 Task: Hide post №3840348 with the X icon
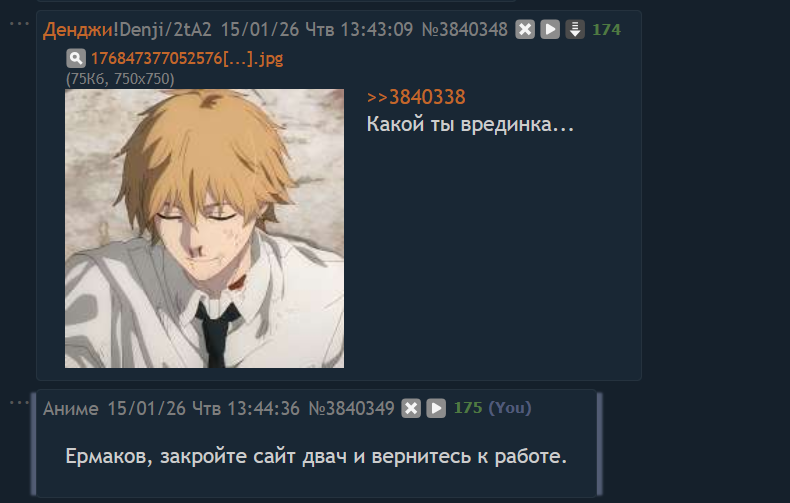(525, 29)
